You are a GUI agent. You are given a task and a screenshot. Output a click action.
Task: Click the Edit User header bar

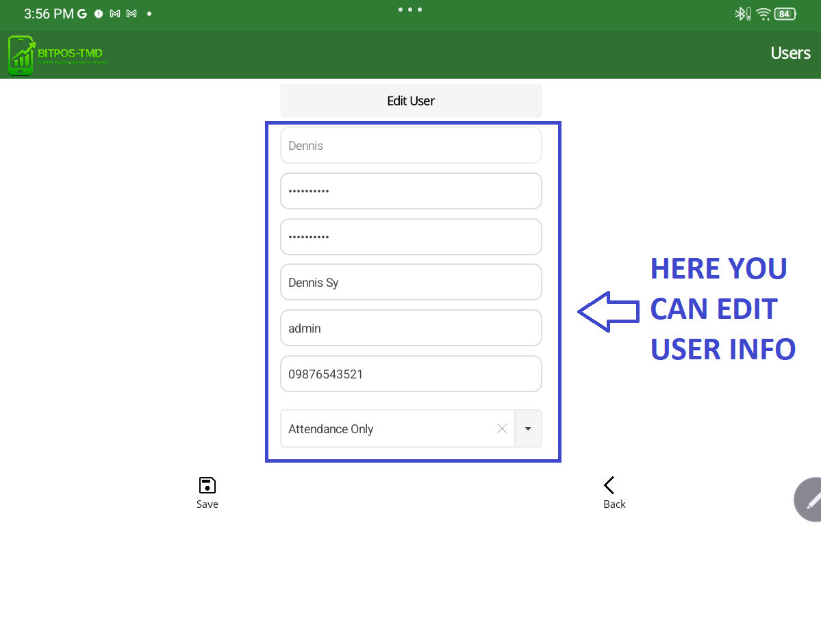tap(411, 101)
